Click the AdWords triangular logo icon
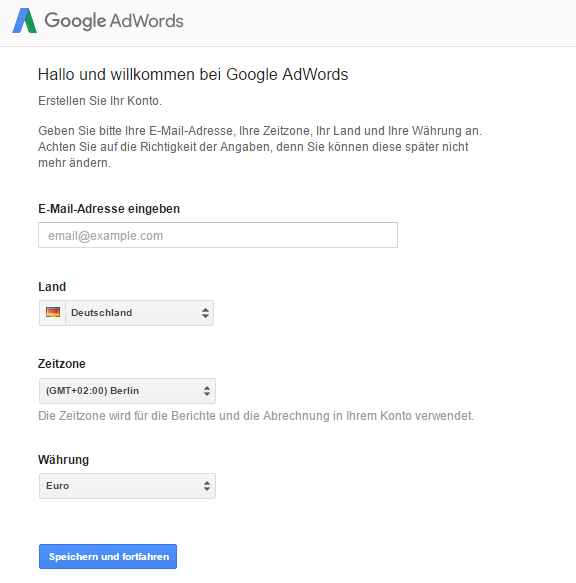This screenshot has width=576, height=583. click(x=25, y=21)
